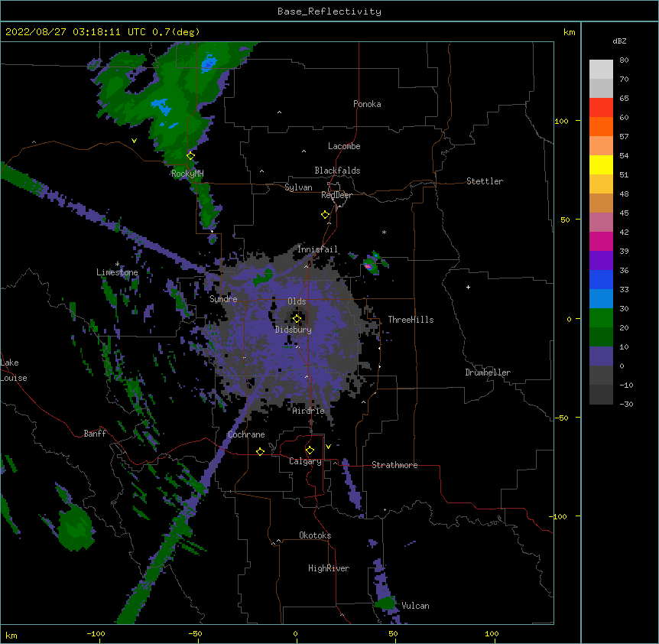The width and height of the screenshot is (659, 644).
Task: Click the Stettler city label
Action: coord(484,181)
